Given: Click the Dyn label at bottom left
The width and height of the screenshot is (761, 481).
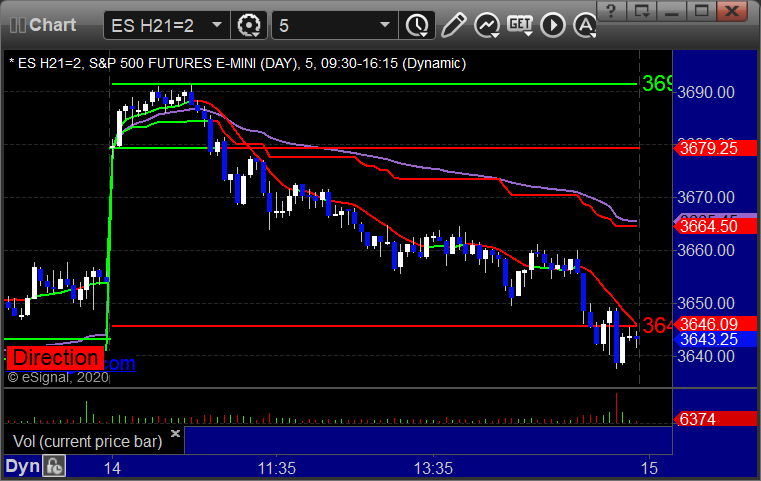Looking at the screenshot, I should pyautogui.click(x=22, y=466).
